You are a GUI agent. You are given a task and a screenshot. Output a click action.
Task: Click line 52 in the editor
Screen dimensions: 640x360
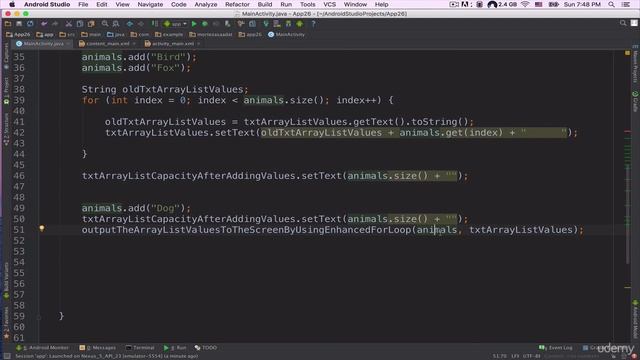[x=327, y=240]
